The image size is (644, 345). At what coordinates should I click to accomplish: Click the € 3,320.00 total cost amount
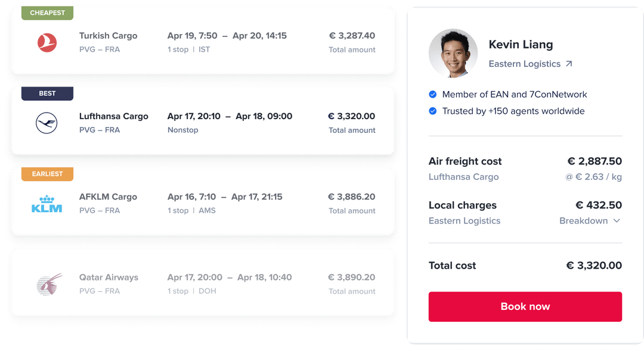click(x=594, y=266)
